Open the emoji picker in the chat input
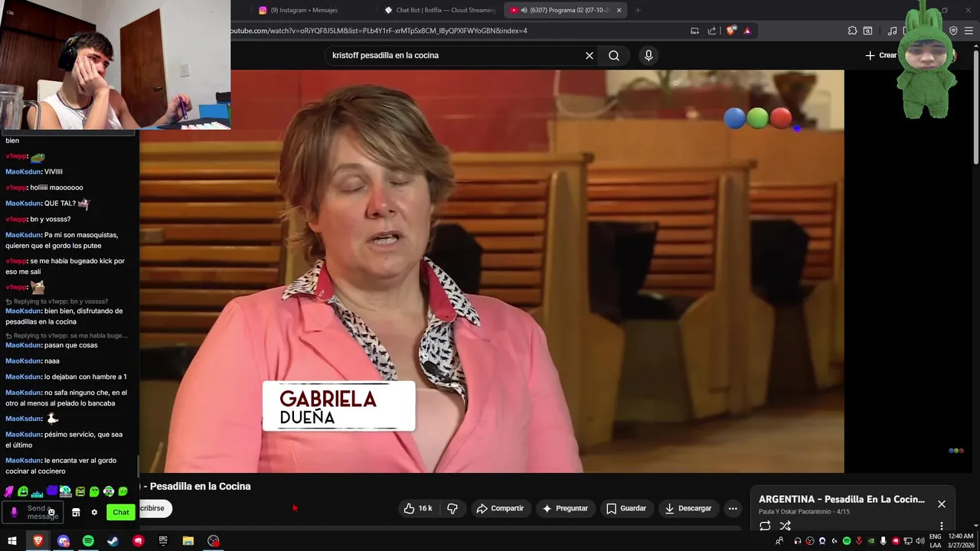Viewport: 980px width, 551px height. pos(51,512)
